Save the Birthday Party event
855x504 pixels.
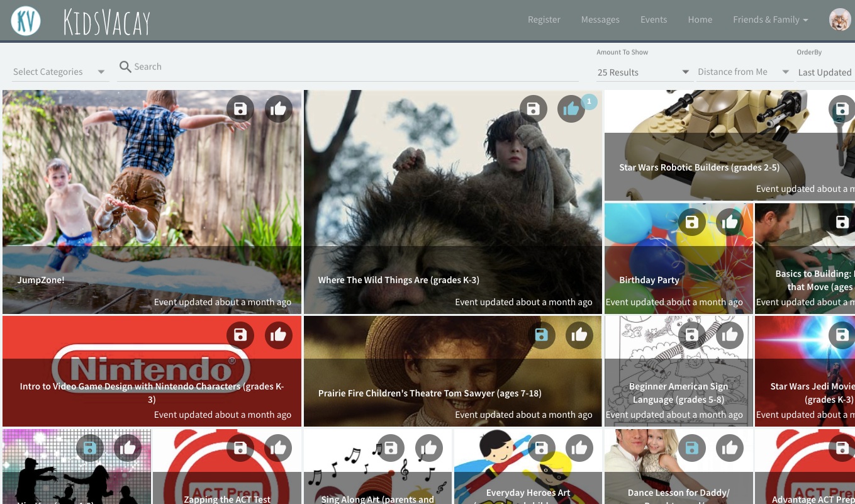[692, 222]
